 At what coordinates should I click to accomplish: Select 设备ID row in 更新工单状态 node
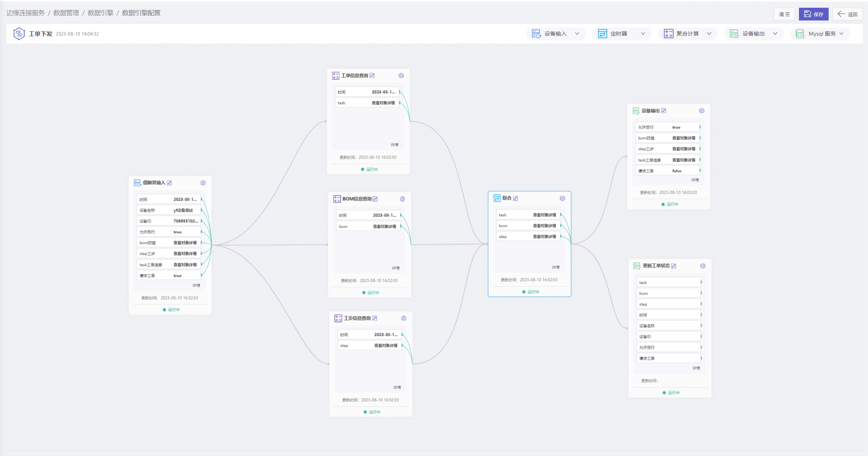coord(669,337)
